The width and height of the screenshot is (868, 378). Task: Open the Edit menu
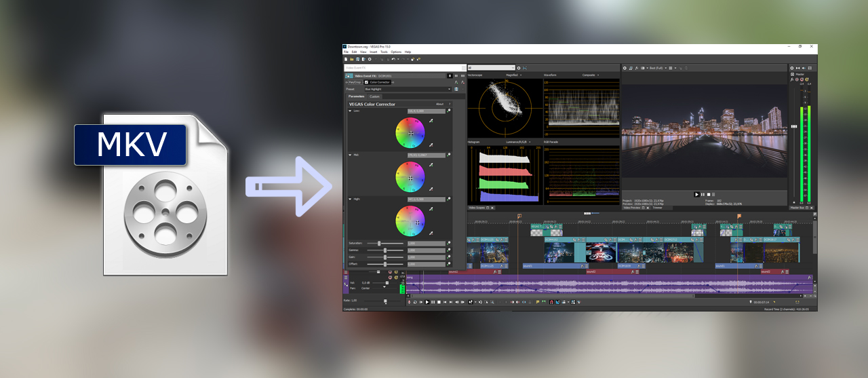[354, 52]
